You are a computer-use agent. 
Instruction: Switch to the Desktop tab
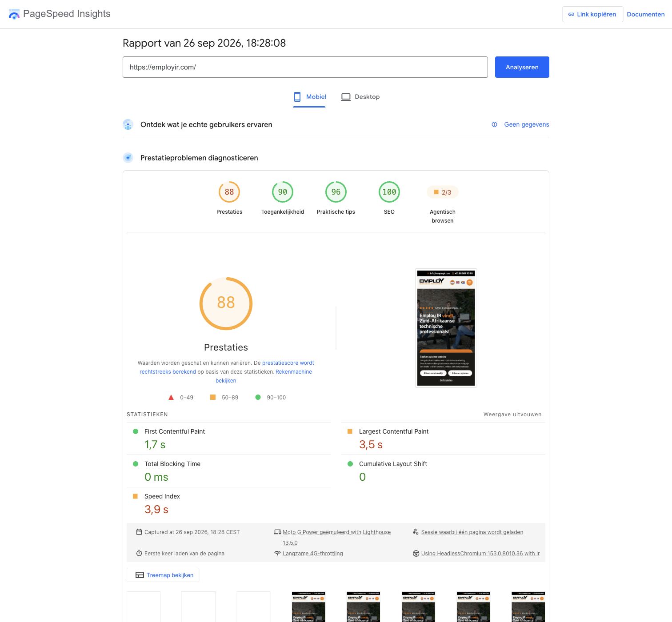point(360,97)
